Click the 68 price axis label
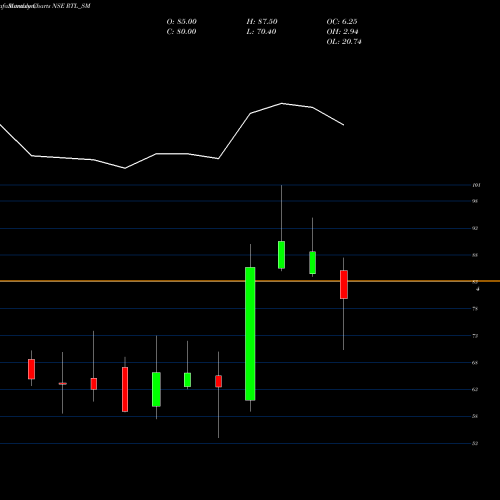The height and width of the screenshot is (500, 500). [x=475, y=363]
